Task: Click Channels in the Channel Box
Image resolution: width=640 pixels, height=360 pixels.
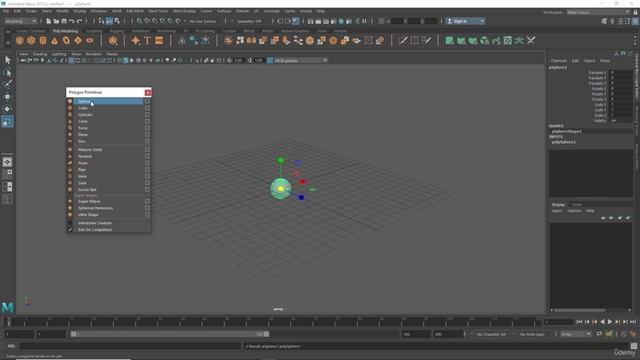Action: pos(558,60)
